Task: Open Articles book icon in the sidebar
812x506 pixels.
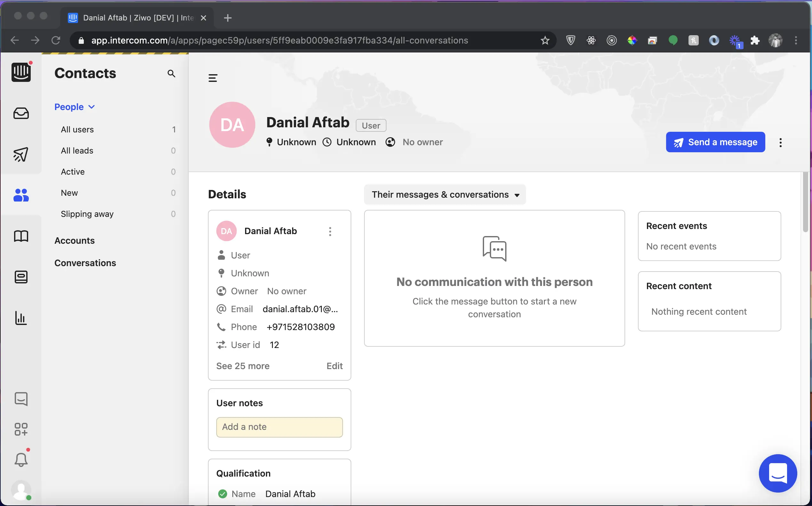Action: coord(21,236)
